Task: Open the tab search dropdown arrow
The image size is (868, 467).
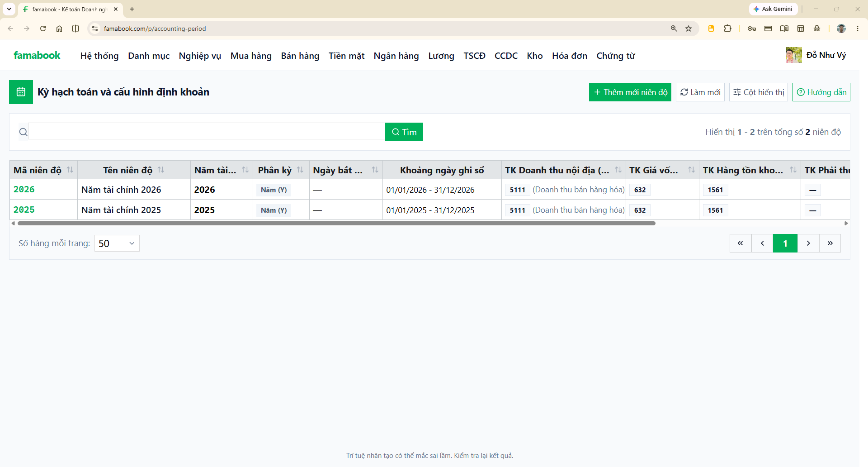Action: [x=9, y=9]
